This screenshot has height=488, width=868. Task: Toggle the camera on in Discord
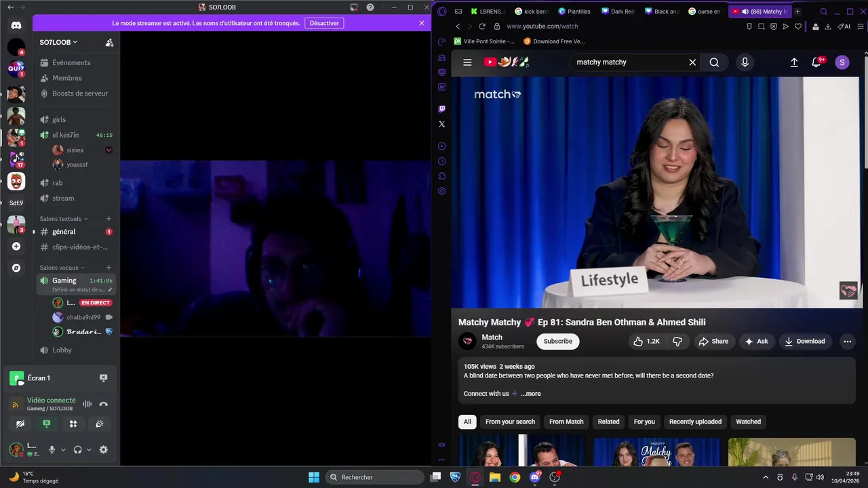20,424
